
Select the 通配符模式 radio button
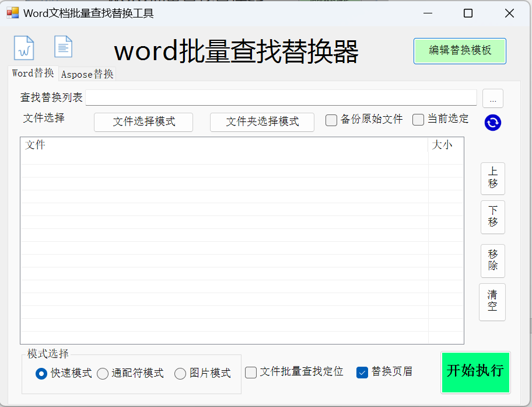(x=102, y=374)
